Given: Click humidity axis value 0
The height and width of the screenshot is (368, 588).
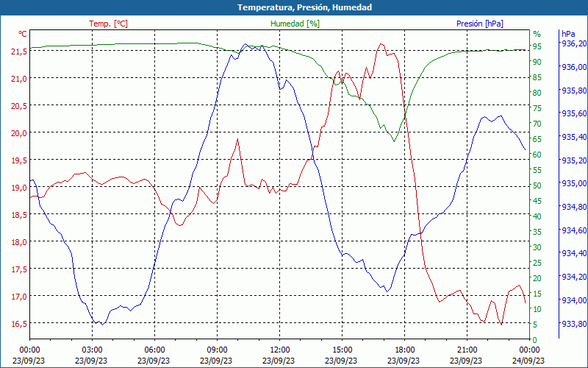Looking at the screenshot, I should click(x=535, y=340).
